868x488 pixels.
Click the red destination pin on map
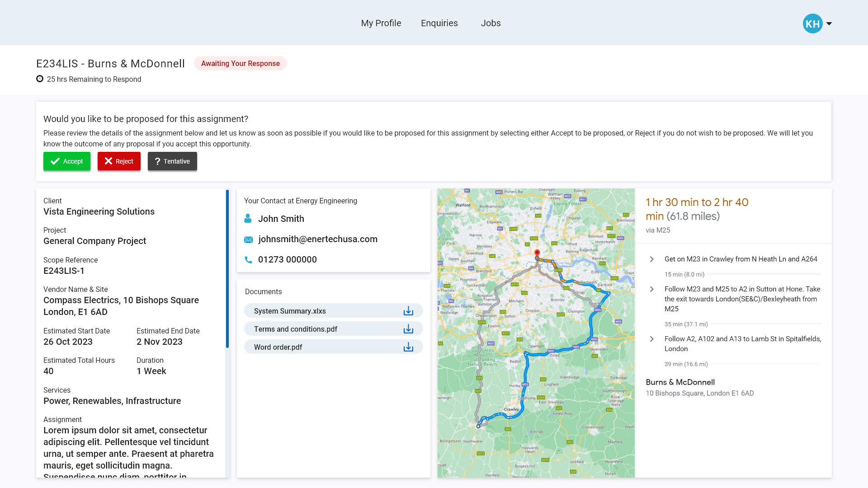coord(537,253)
